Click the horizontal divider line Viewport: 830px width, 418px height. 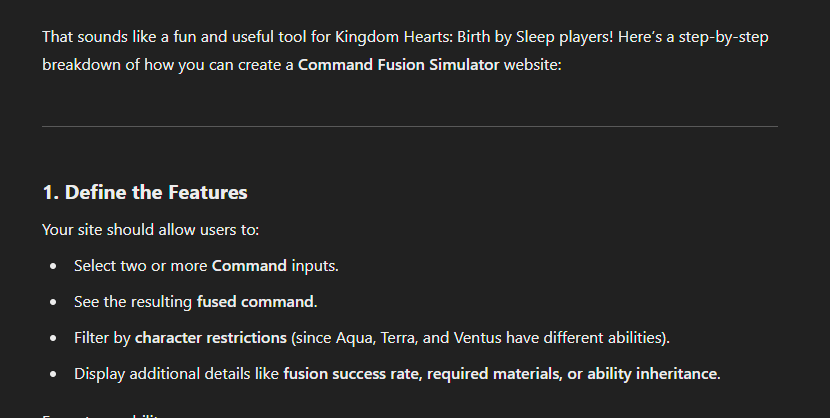click(x=410, y=126)
